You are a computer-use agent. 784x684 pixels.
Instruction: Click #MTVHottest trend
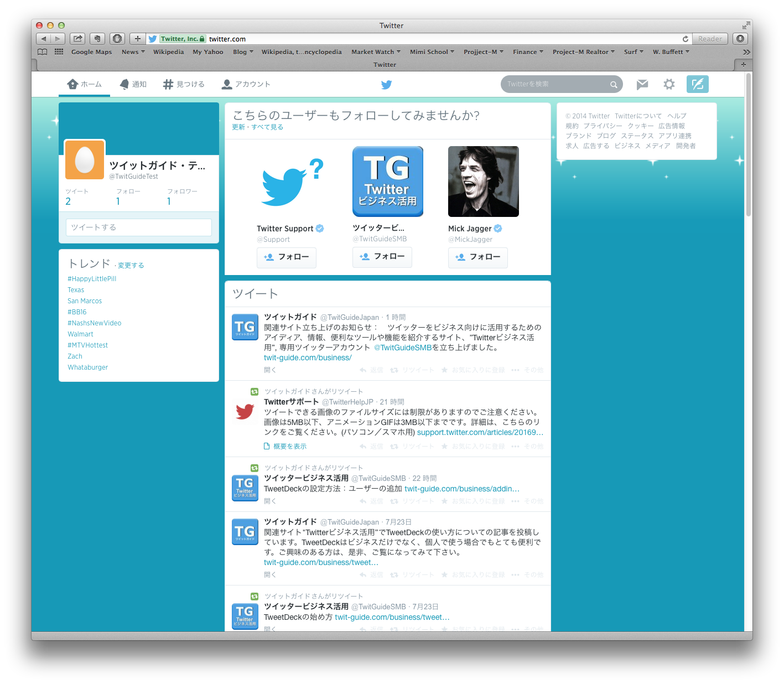[87, 345]
